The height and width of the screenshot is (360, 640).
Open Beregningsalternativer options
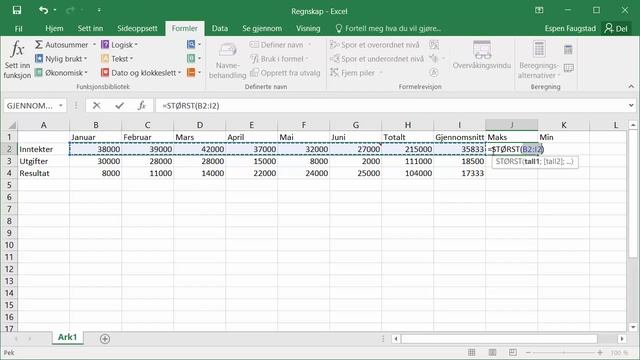(539, 60)
